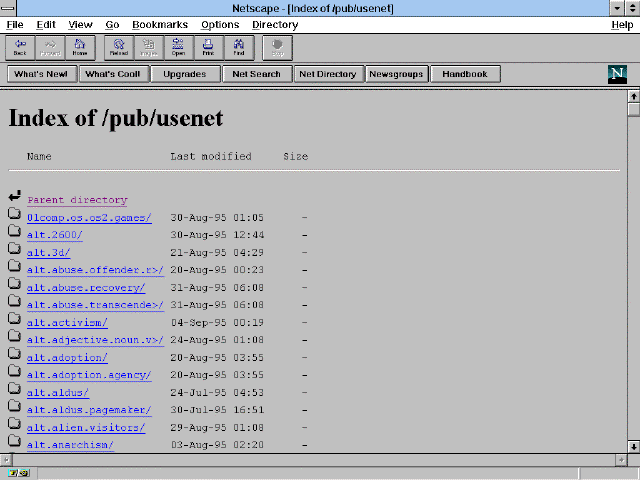640x480 pixels.
Task: Open the alt.2600/ directory link
Action: point(55,235)
